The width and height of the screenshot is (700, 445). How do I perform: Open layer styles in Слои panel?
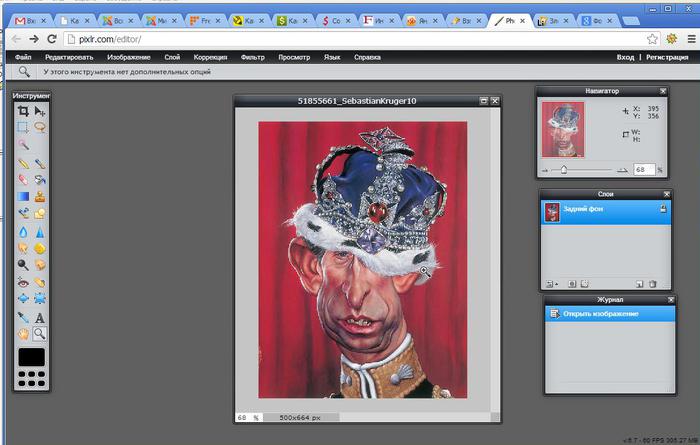585,284
